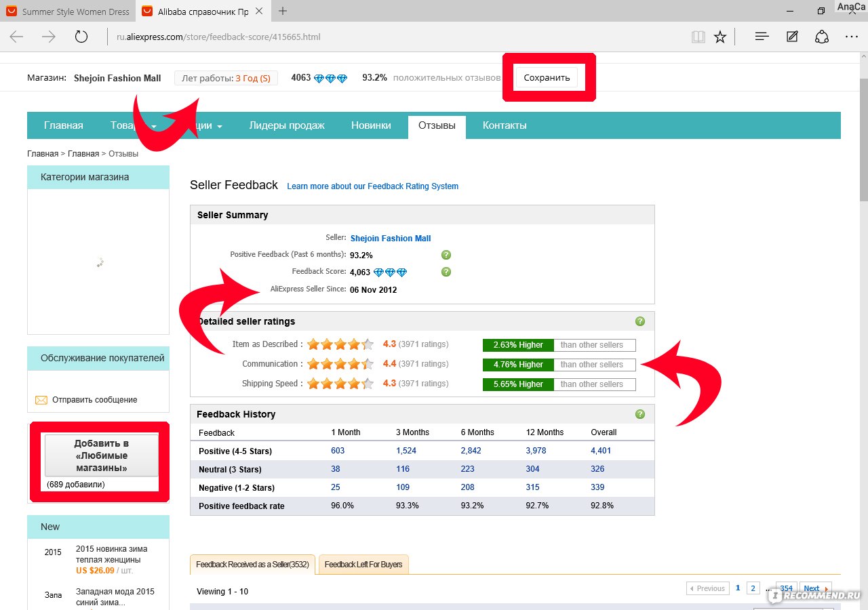Click the diamonds icon in store header
This screenshot has width=868, height=610.
(330, 79)
